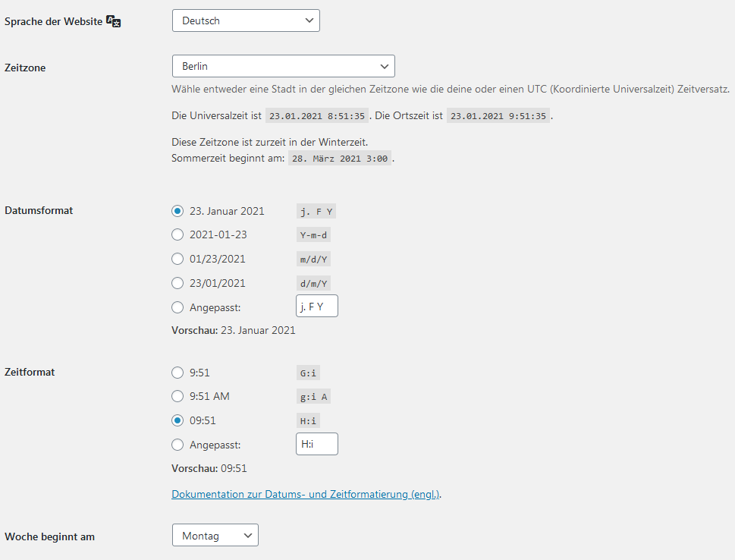735x560 pixels.
Task: Click the custom date format field containing j. F Y
Action: [316, 307]
